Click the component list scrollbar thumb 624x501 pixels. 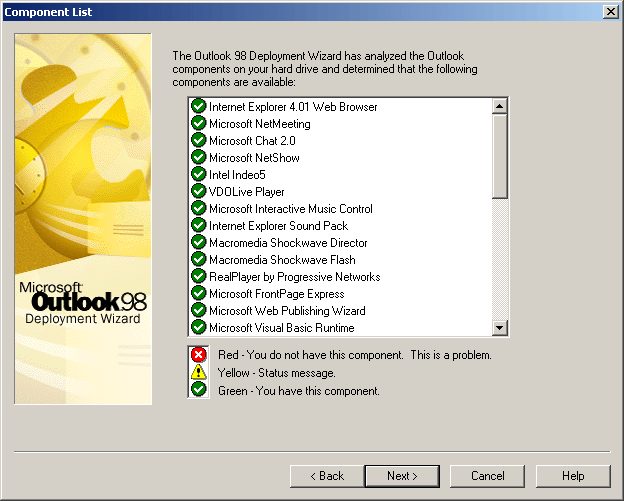point(499,156)
